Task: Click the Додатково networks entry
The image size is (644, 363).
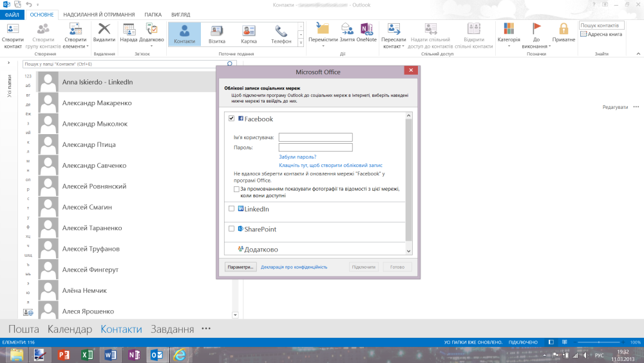Action: click(258, 249)
